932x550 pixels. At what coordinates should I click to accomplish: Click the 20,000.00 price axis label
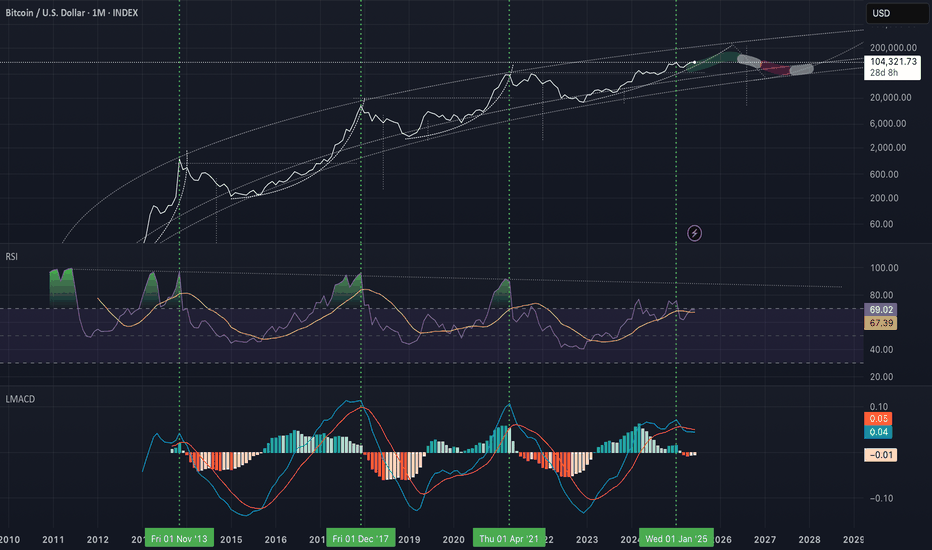pos(890,98)
